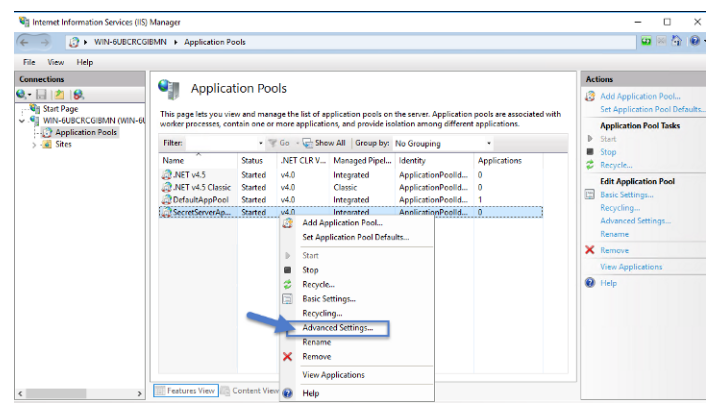Select Start Page in Connections tree
Viewport: 722px width, 412px height.
tap(60, 109)
